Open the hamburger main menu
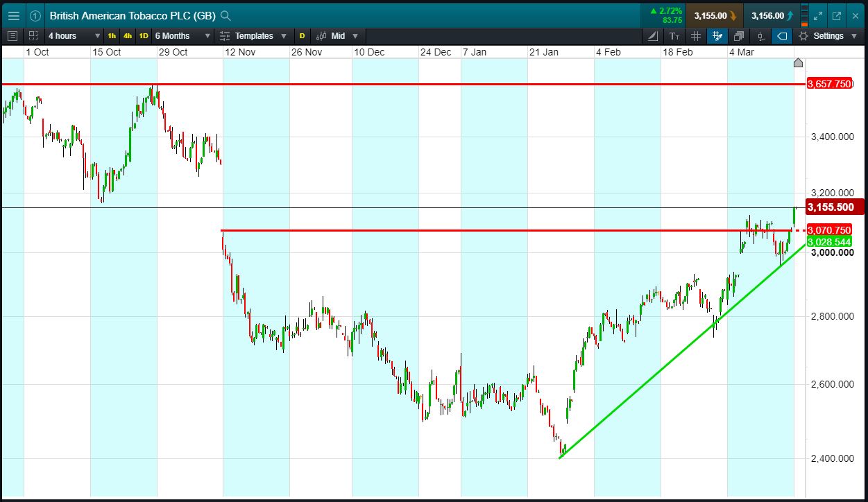 tap(13, 16)
